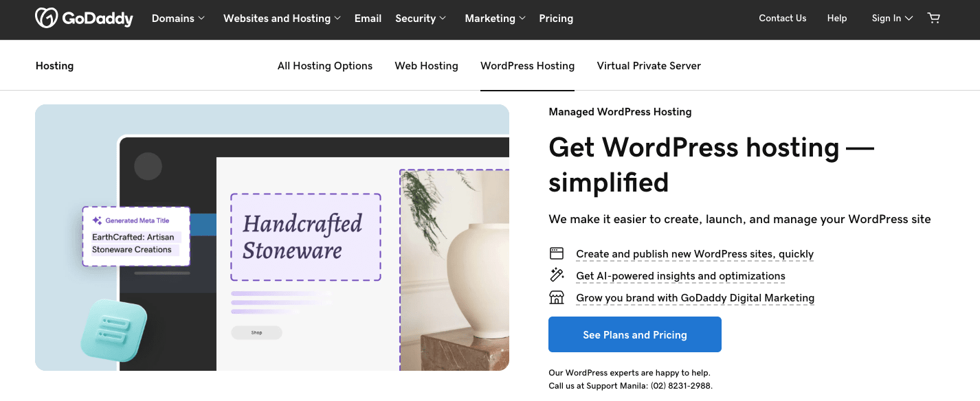980x401 pixels.
Task: Select the All Hosting Options tab
Action: (325, 66)
